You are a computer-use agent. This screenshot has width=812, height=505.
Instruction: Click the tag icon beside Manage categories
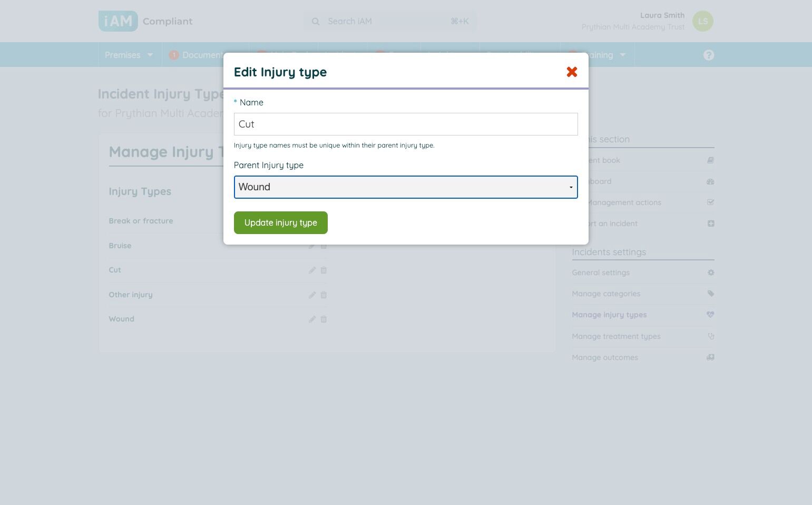711,294
